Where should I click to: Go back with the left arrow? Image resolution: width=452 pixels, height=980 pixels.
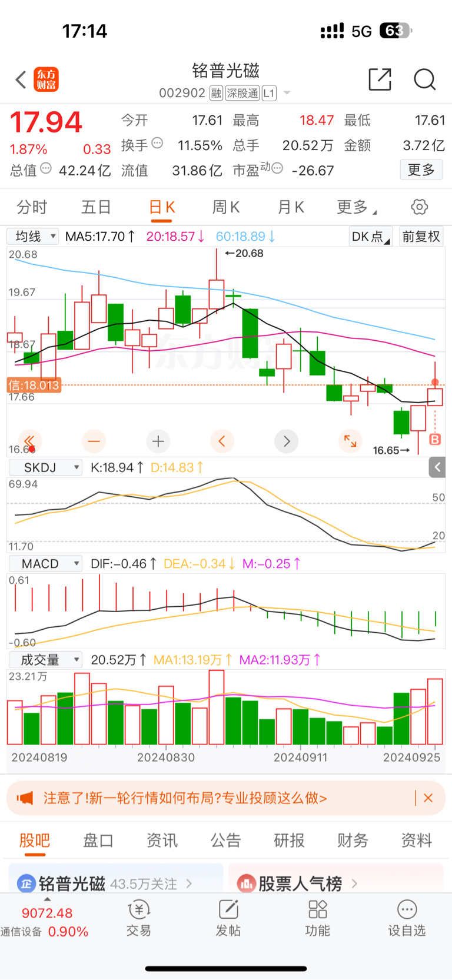pyautogui.click(x=21, y=79)
